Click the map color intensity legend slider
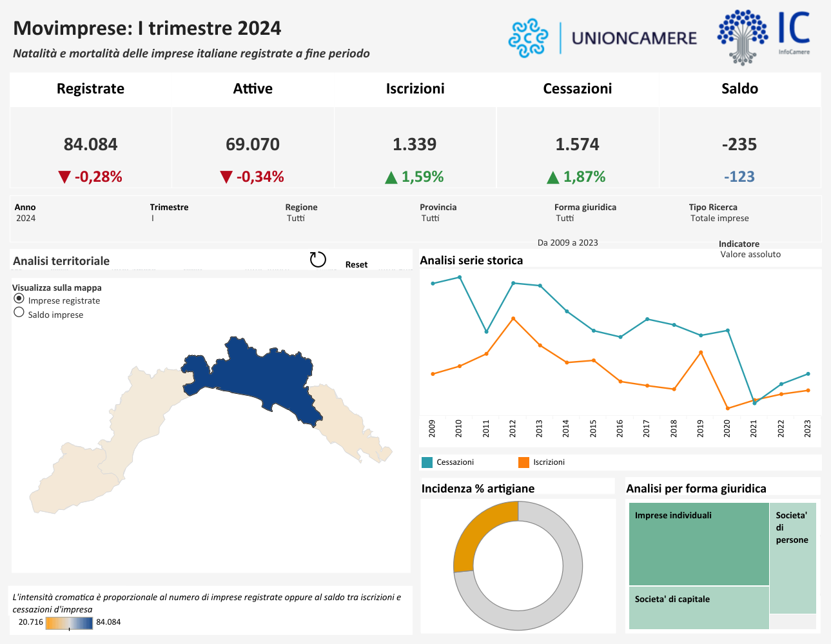This screenshot has height=644, width=831. (x=70, y=623)
